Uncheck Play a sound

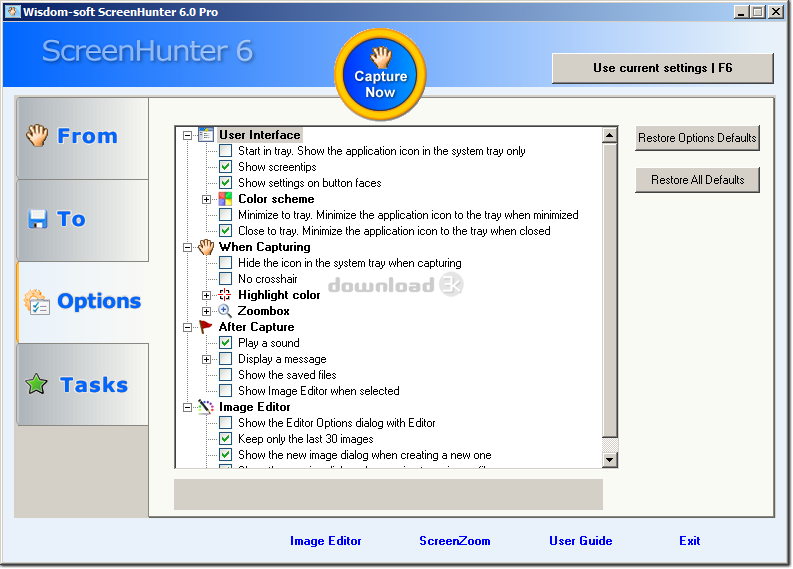[226, 343]
